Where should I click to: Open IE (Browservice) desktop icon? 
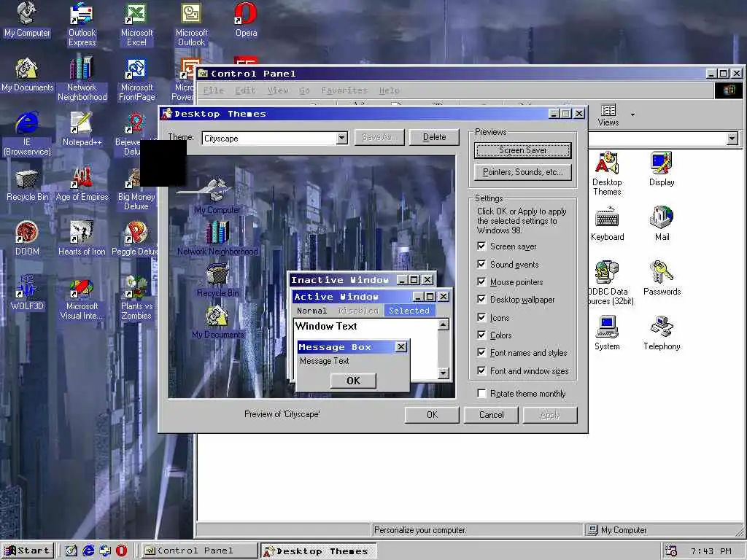click(x=27, y=133)
